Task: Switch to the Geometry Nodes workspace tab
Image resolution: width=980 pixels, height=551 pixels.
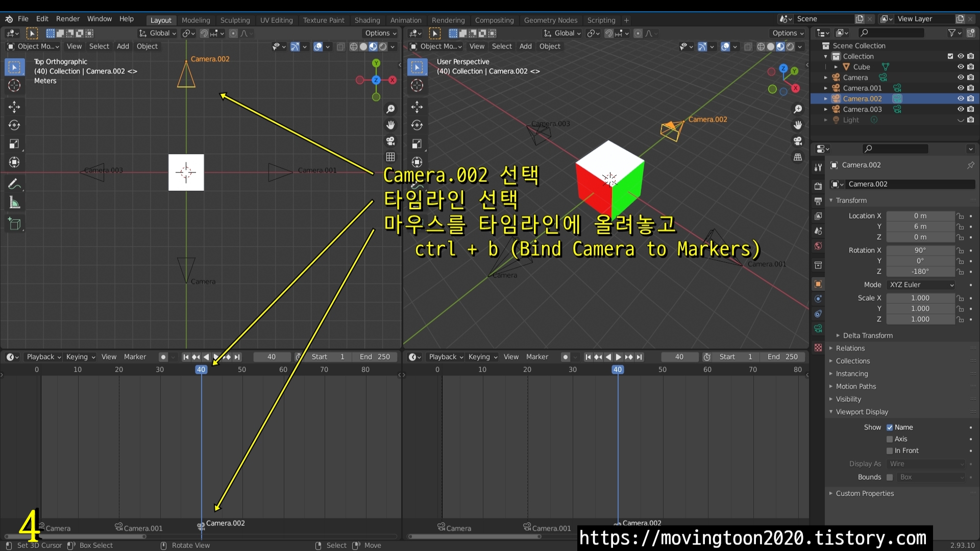Action: (550, 20)
